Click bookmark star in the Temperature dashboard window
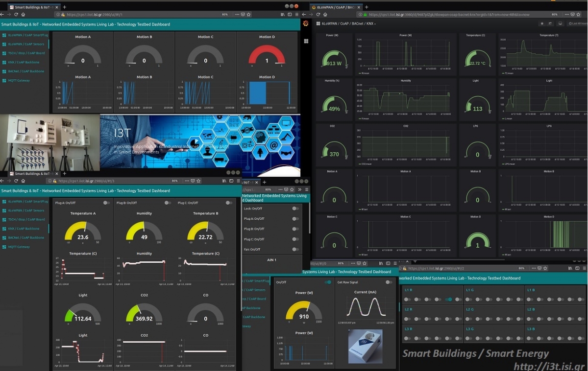This screenshot has width=588, height=371. (x=198, y=181)
